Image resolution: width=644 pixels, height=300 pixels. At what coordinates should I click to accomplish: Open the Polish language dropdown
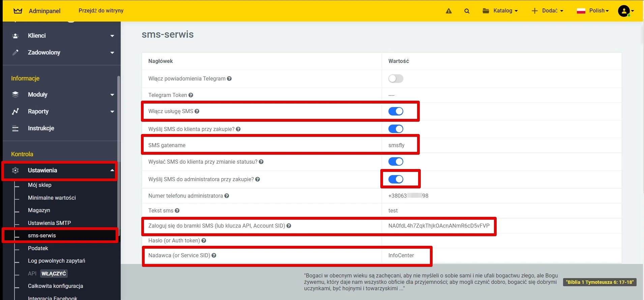pyautogui.click(x=593, y=11)
